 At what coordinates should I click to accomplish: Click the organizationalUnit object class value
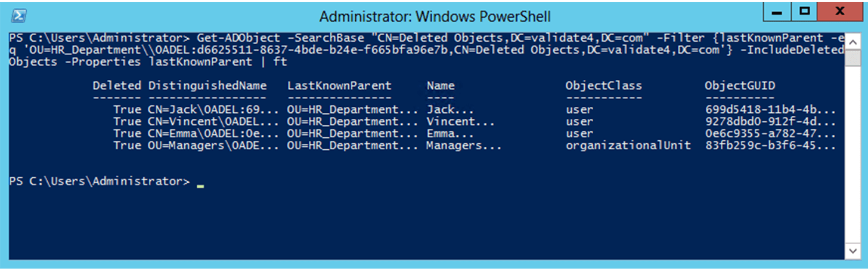tap(628, 145)
